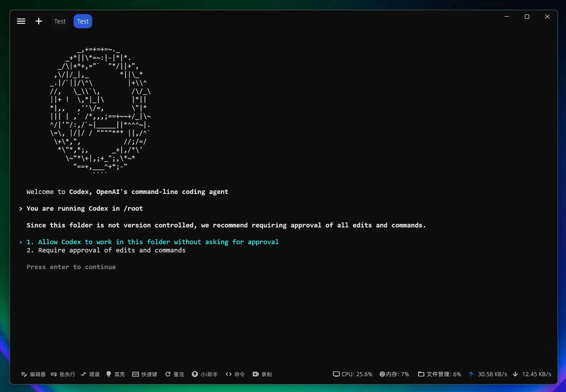Switch to the inactive Test tab
This screenshot has height=392, width=566.
60,21
